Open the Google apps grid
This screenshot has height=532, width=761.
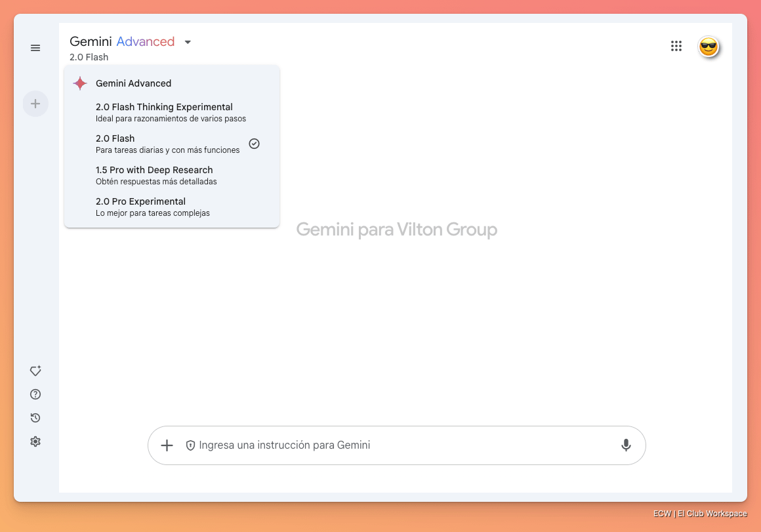(676, 46)
